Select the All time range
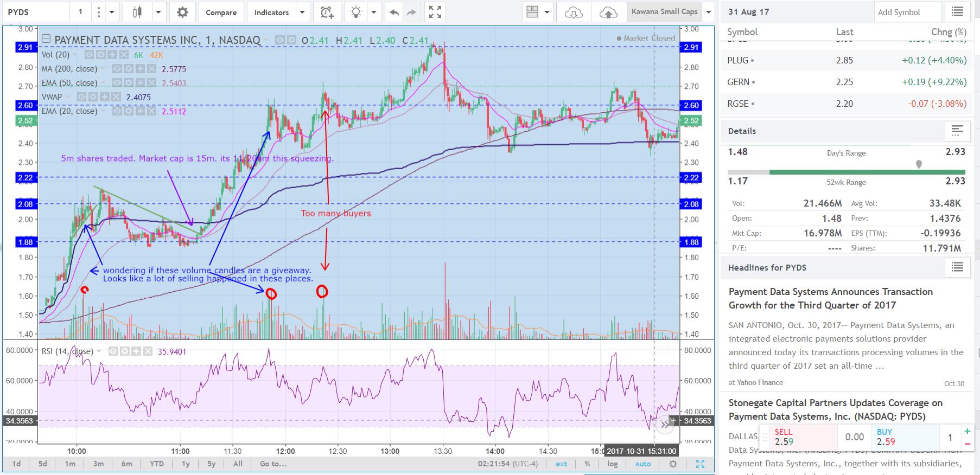 (238, 464)
